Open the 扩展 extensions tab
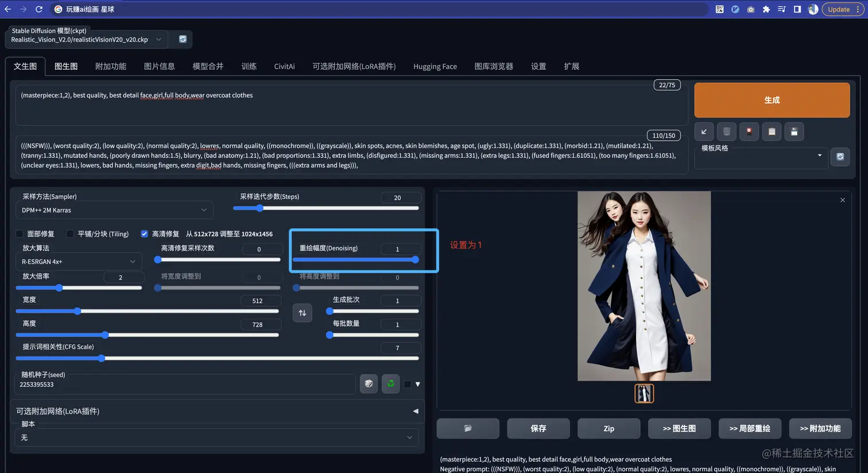Image resolution: width=868 pixels, height=473 pixels. [x=571, y=67]
